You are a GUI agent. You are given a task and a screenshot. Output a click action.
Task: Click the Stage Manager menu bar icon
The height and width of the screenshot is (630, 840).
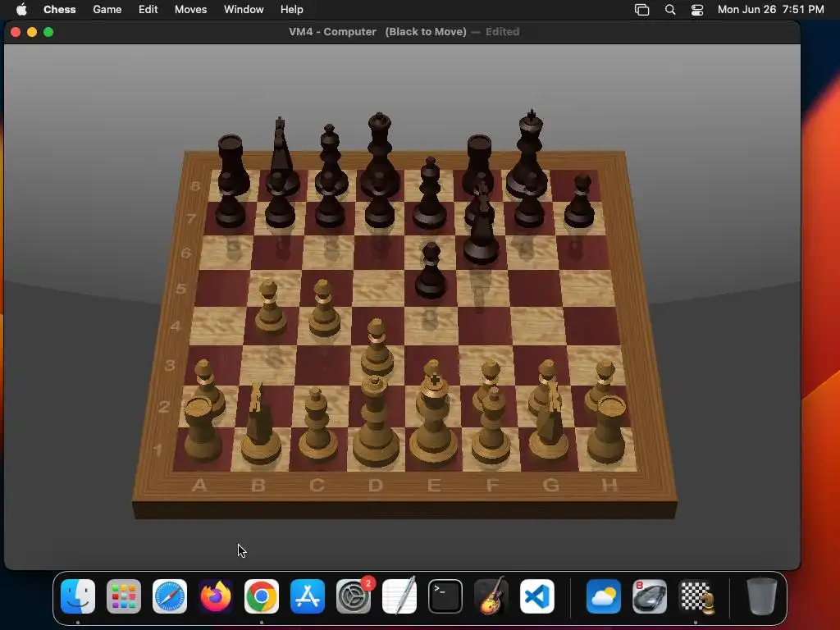click(641, 10)
